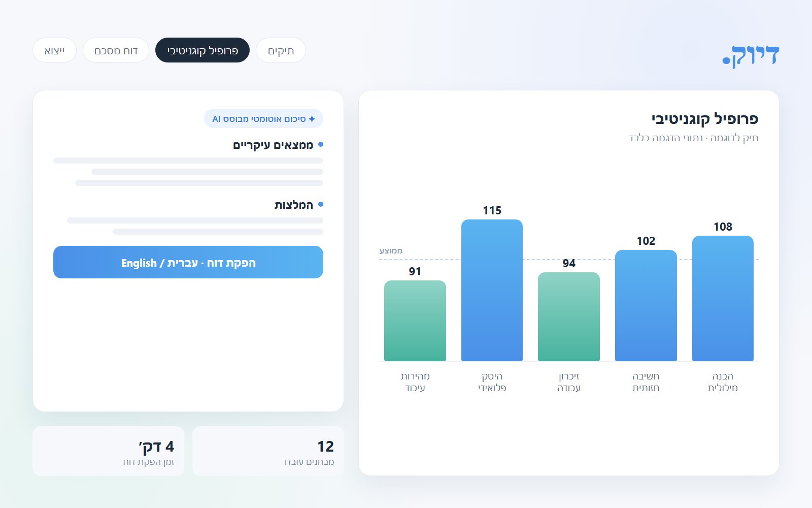Click the ממוצע average line label
This screenshot has width=812, height=508.
(391, 251)
